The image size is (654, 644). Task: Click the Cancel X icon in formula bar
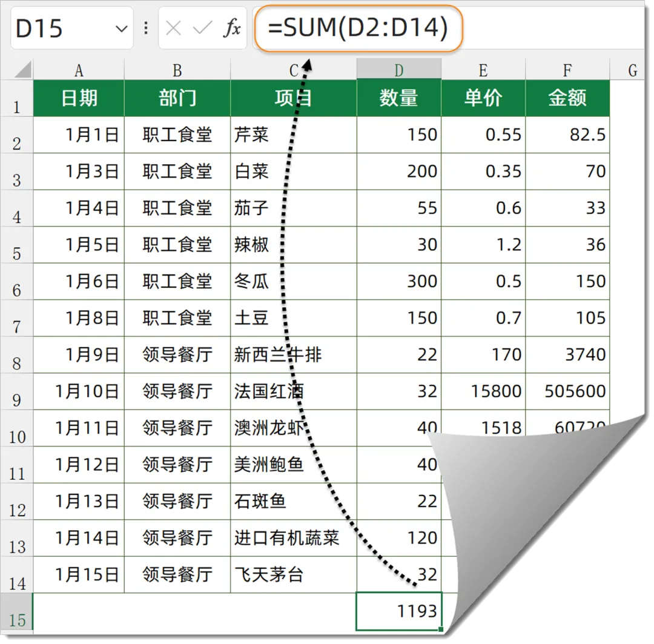pos(174,28)
